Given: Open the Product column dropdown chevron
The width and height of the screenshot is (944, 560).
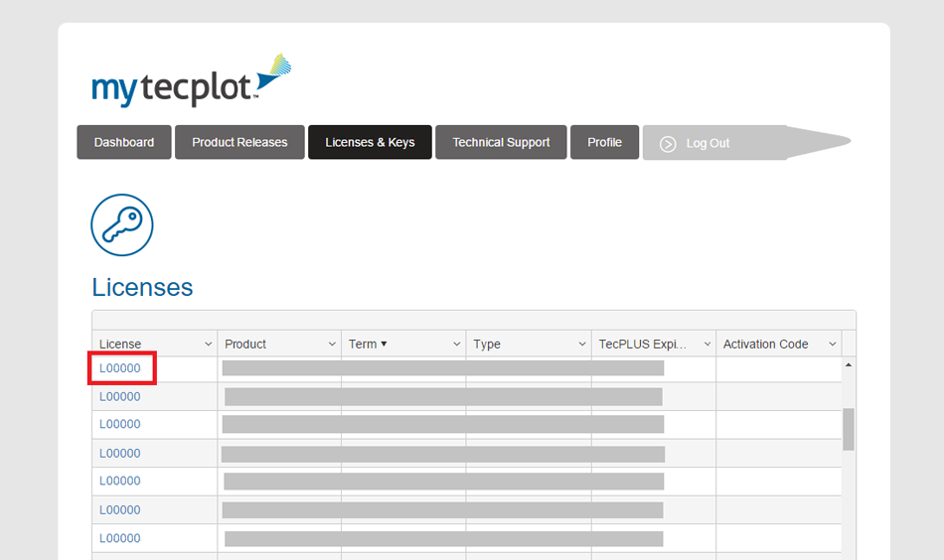Looking at the screenshot, I should click(332, 345).
